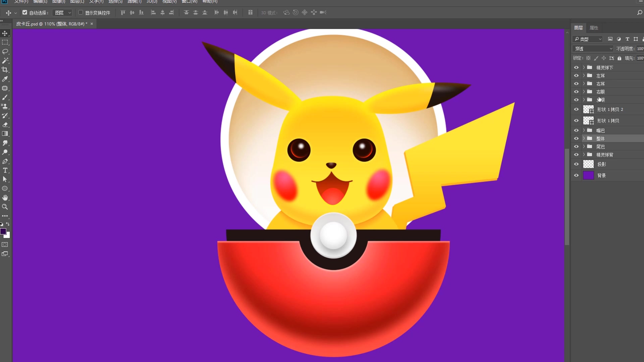Select the Path Selection tool
This screenshot has width=644, height=362.
(x=5, y=179)
